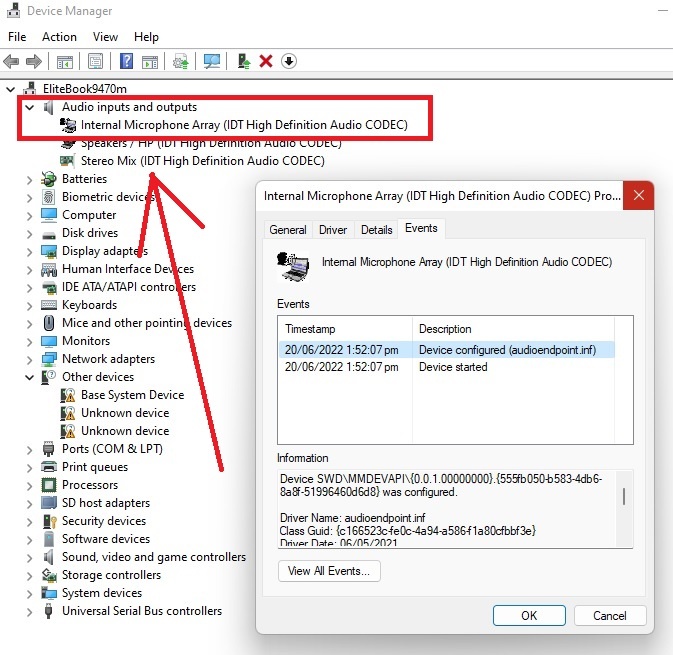
Task: Select Internal Microphone Array tree item
Action: tap(244, 125)
